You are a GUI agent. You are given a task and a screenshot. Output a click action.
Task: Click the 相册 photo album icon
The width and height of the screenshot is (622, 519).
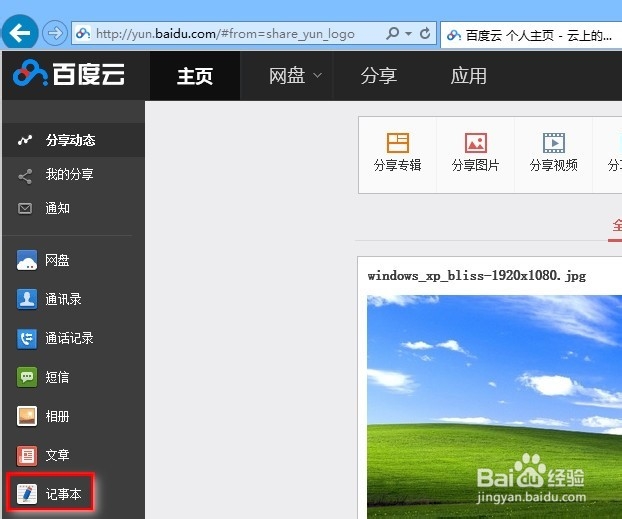[x=27, y=416]
